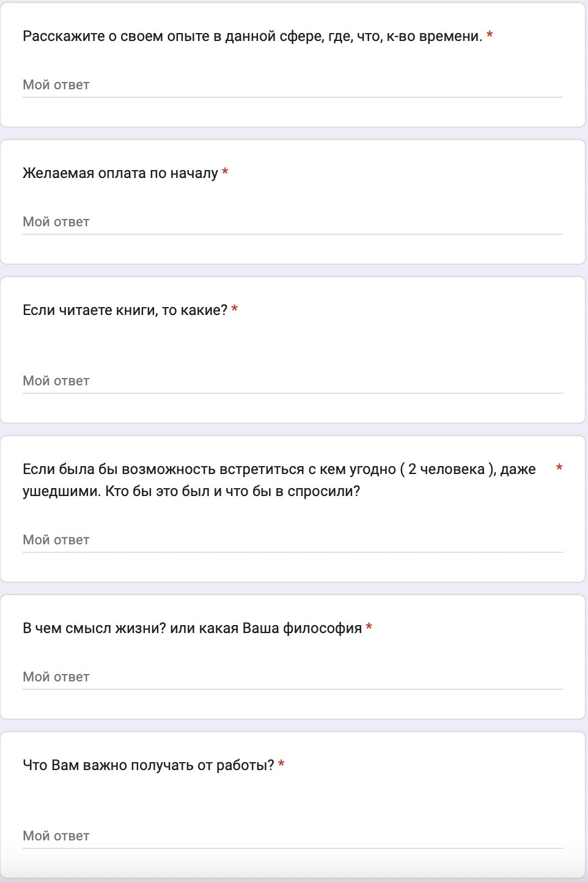Image resolution: width=588 pixels, height=882 pixels.
Task: Click the "Что Вам важно получать от работы?" title
Action: (148, 766)
